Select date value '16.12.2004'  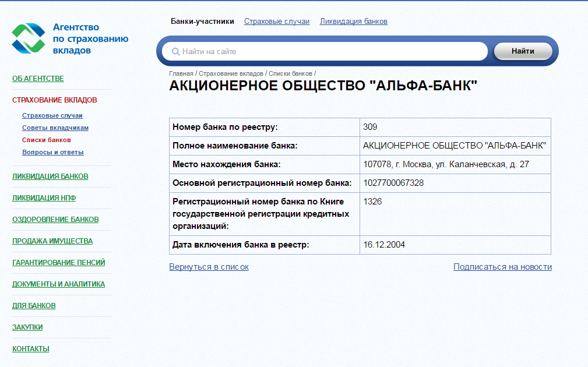point(384,245)
